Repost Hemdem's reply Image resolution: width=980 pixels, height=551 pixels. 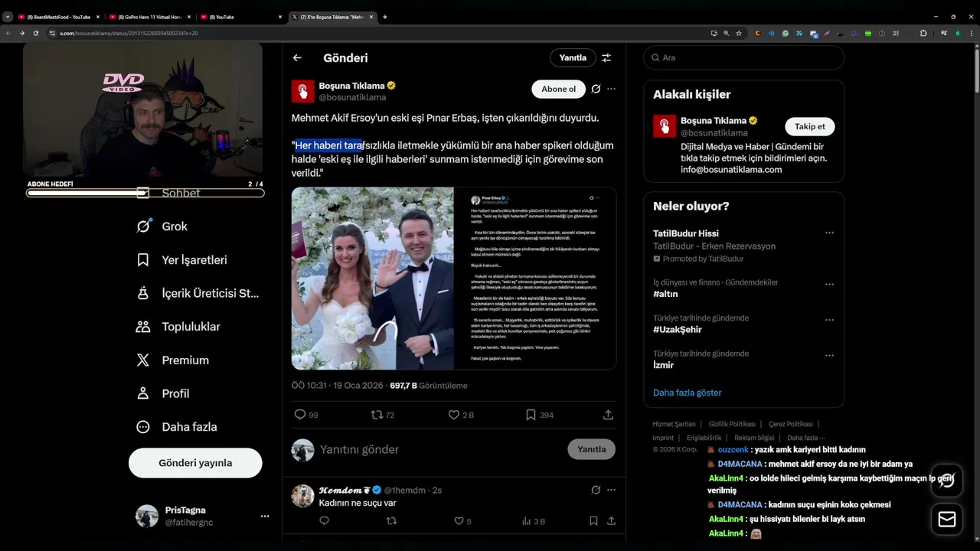click(x=391, y=521)
